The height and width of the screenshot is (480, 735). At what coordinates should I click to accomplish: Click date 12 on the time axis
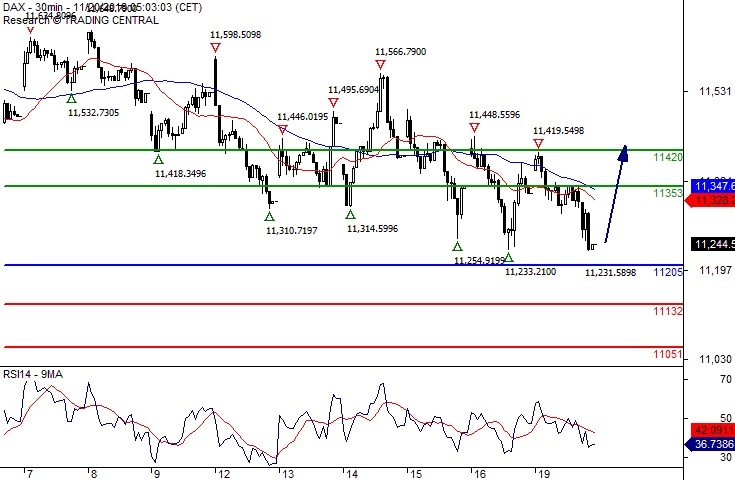pyautogui.click(x=224, y=474)
